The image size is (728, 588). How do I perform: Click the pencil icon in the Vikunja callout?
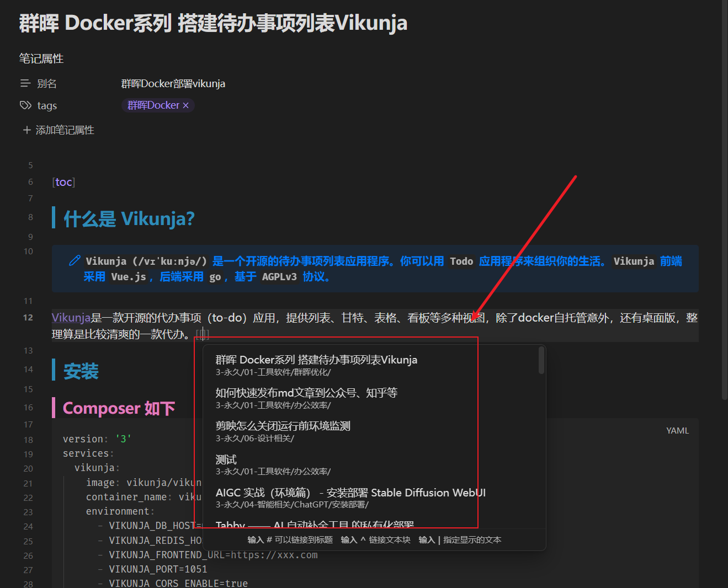click(75, 261)
